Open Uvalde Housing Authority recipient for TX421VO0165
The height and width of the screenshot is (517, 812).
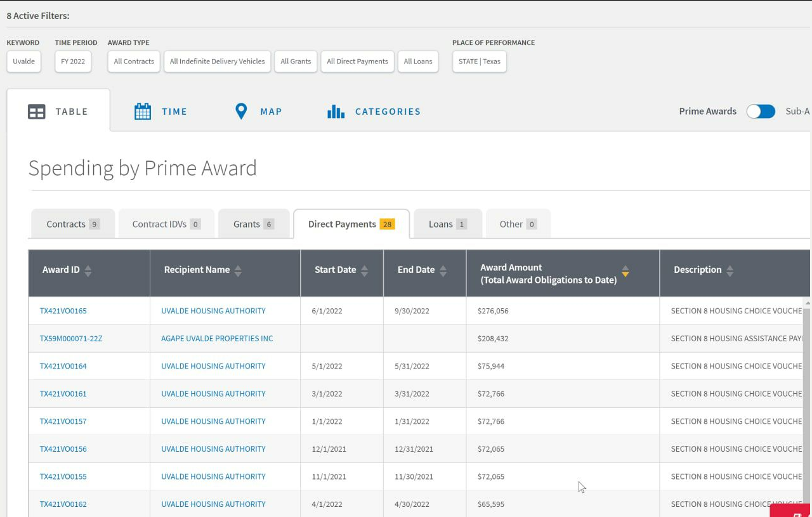click(213, 311)
